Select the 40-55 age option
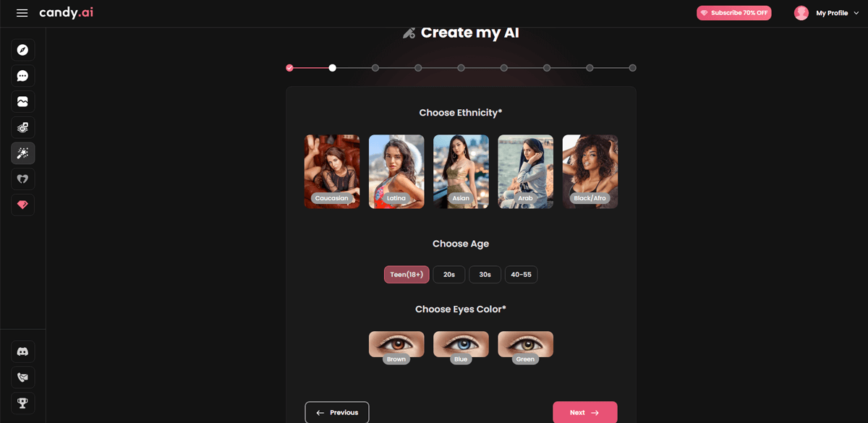The image size is (868, 423). coord(521,275)
